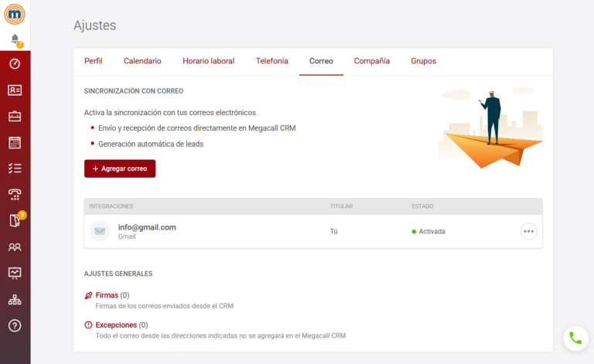Switch to the Perfil tab

(x=94, y=61)
